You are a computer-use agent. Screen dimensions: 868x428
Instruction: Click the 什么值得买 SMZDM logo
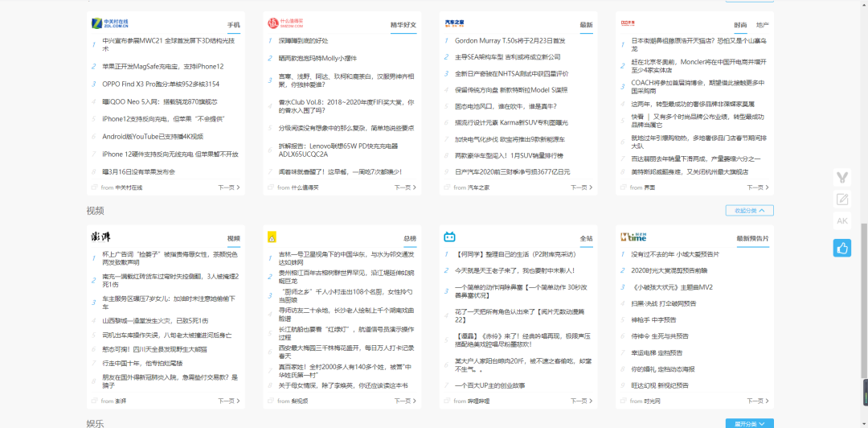click(285, 23)
